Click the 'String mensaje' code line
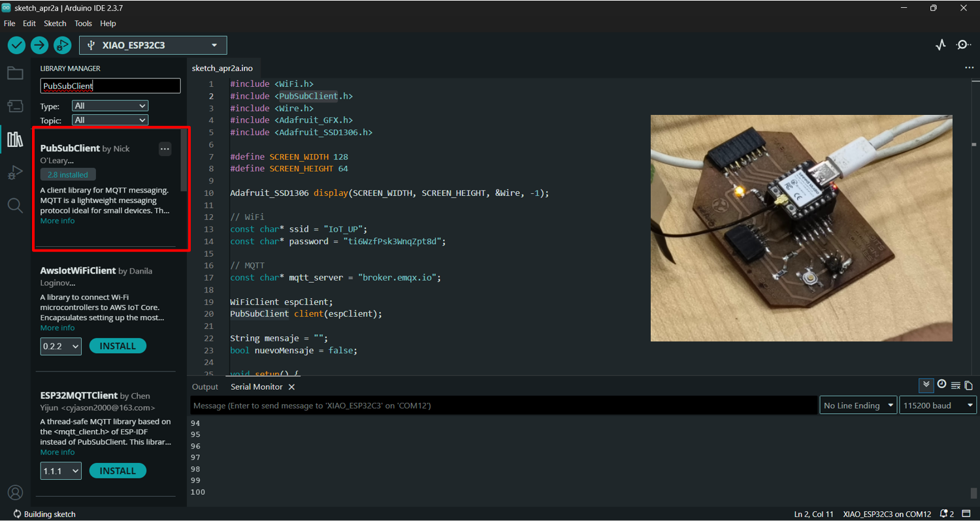The width and height of the screenshot is (980, 521). click(x=278, y=338)
